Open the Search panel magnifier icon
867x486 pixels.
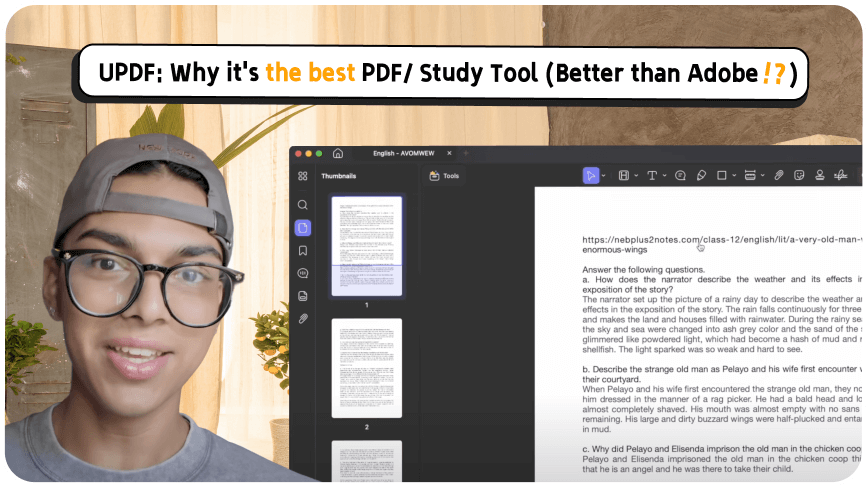[x=302, y=205]
